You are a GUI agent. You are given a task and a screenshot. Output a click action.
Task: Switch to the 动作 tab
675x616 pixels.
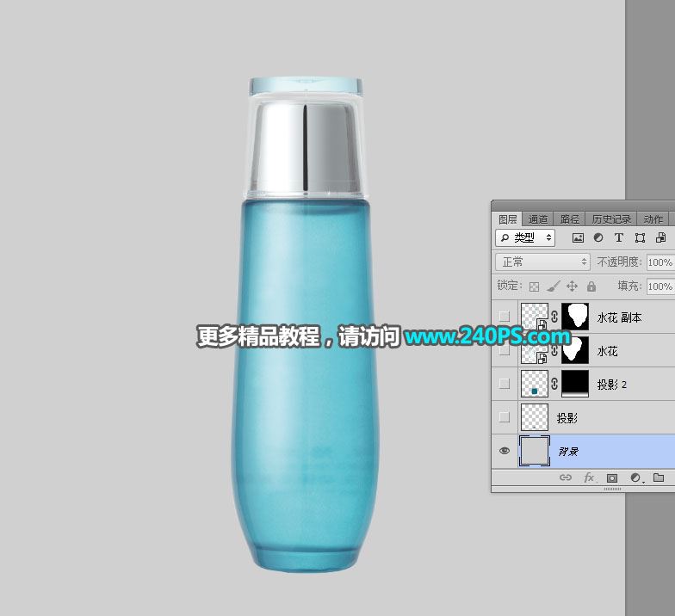pos(653,219)
